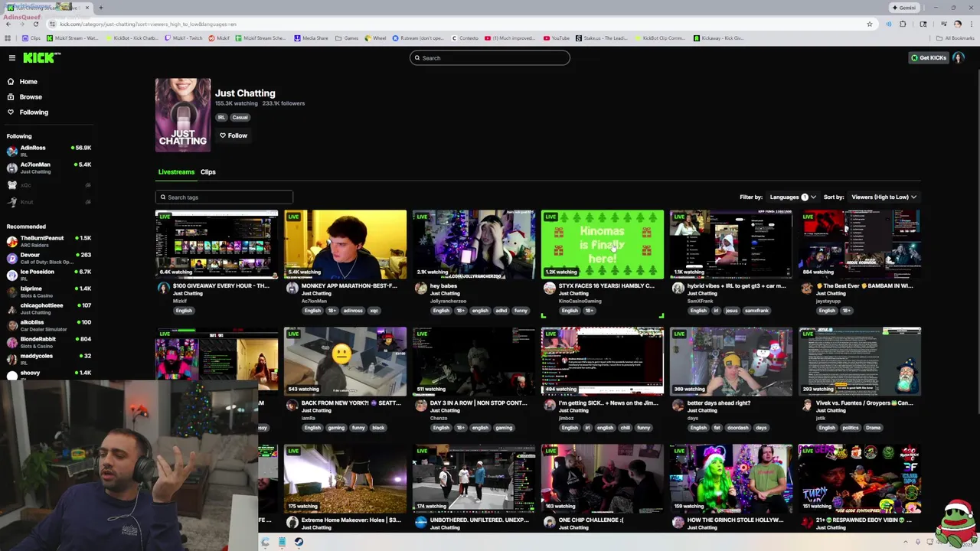Open the Gemini button in Chrome

pos(904,8)
